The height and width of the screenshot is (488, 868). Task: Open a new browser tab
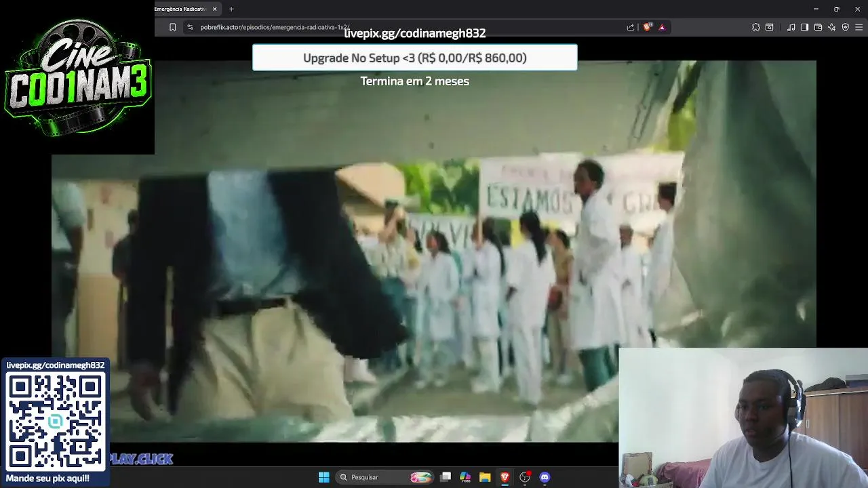[231, 9]
